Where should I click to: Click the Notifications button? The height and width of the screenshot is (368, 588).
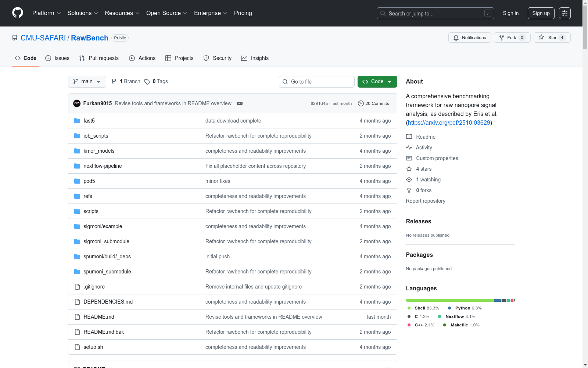pyautogui.click(x=470, y=38)
